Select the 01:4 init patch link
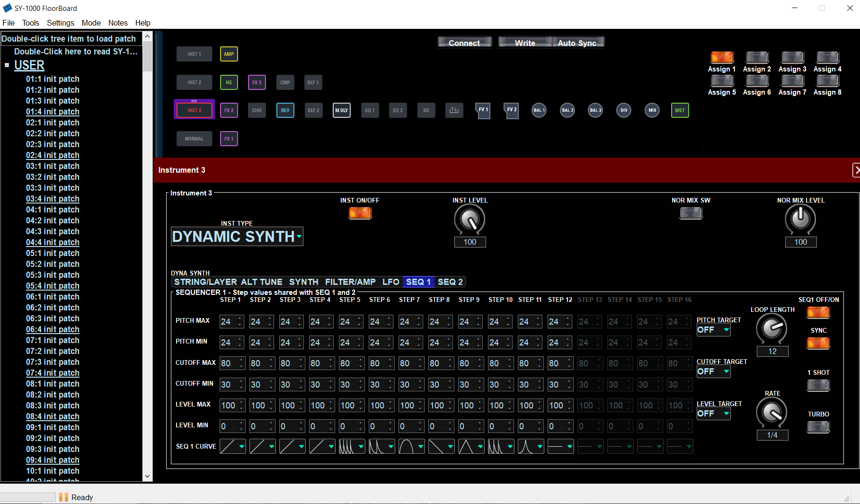This screenshot has width=860, height=504. 53,112
